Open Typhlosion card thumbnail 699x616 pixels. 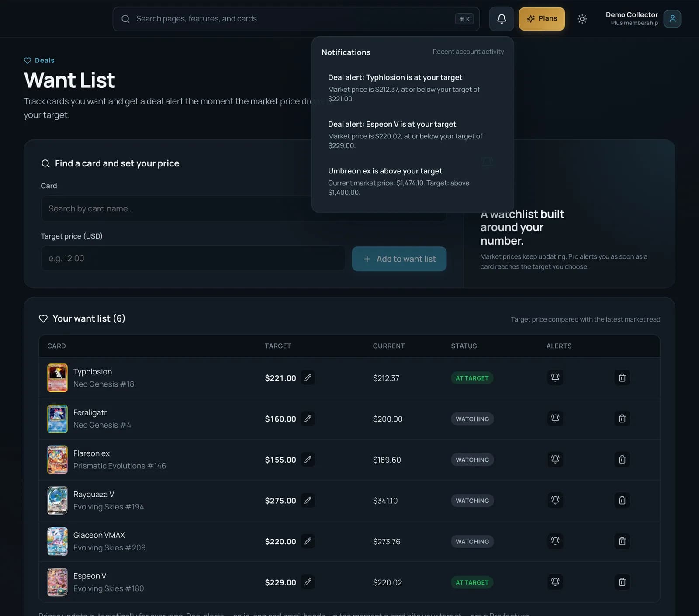tap(57, 377)
